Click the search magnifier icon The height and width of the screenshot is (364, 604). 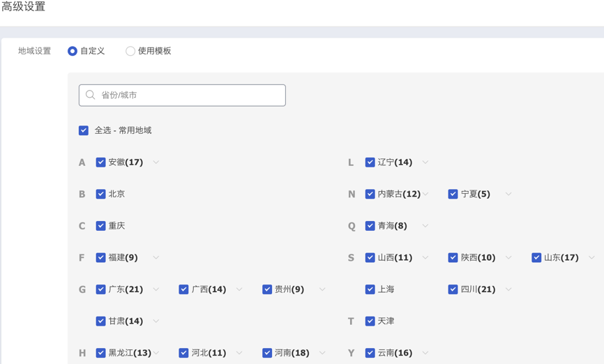(x=90, y=95)
